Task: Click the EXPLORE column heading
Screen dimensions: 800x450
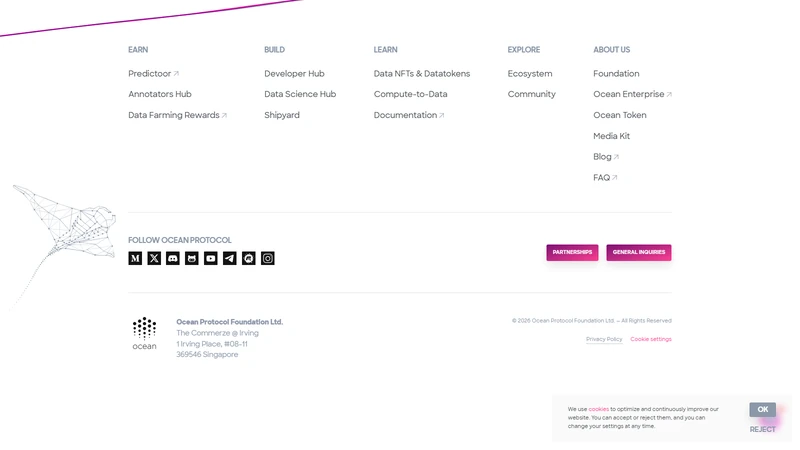Action: tap(523, 49)
